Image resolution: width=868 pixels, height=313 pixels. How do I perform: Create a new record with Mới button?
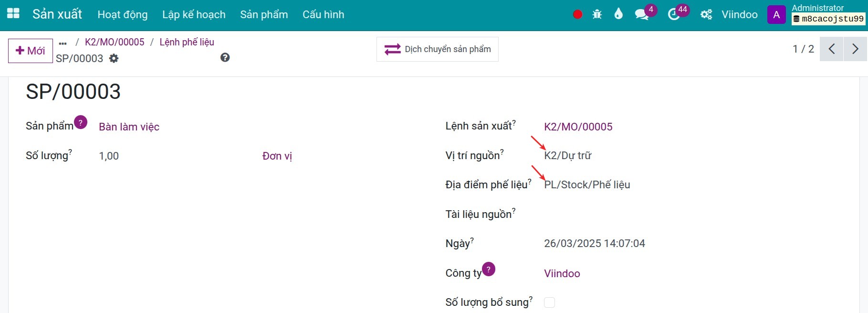[31, 51]
